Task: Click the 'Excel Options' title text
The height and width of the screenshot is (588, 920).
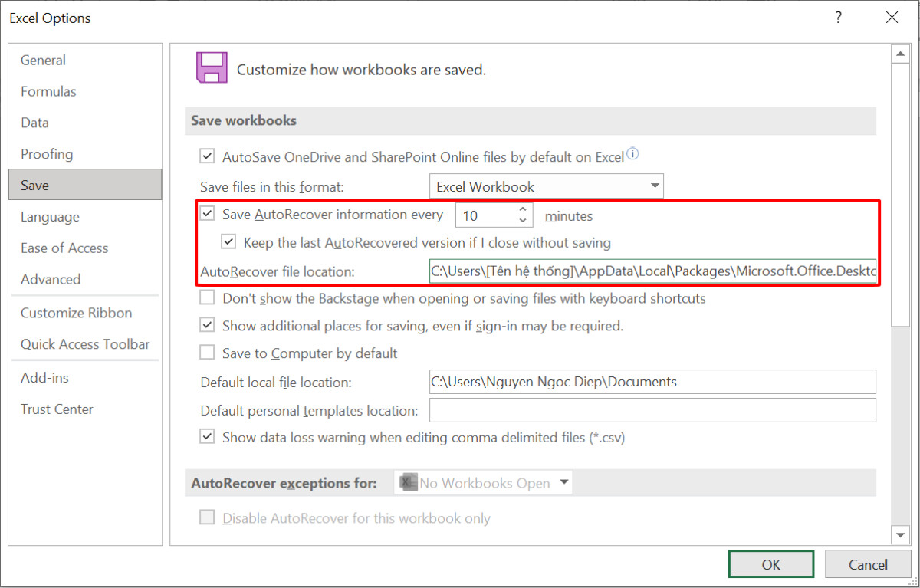Action: (x=50, y=18)
